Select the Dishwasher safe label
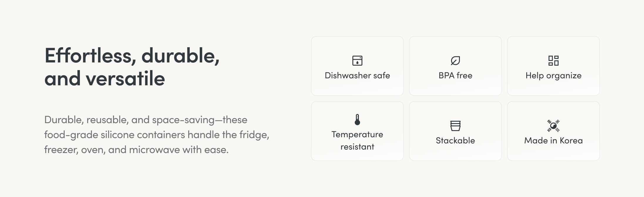Image resolution: width=644 pixels, height=197 pixels. 357,76
